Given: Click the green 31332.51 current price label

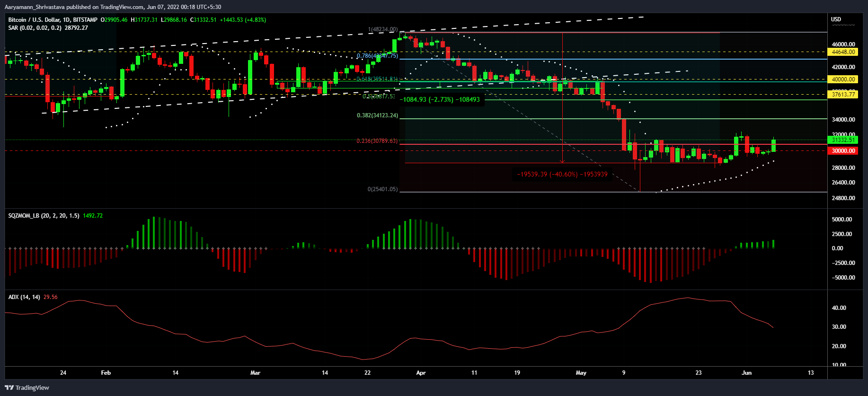Looking at the screenshot, I should (x=843, y=140).
